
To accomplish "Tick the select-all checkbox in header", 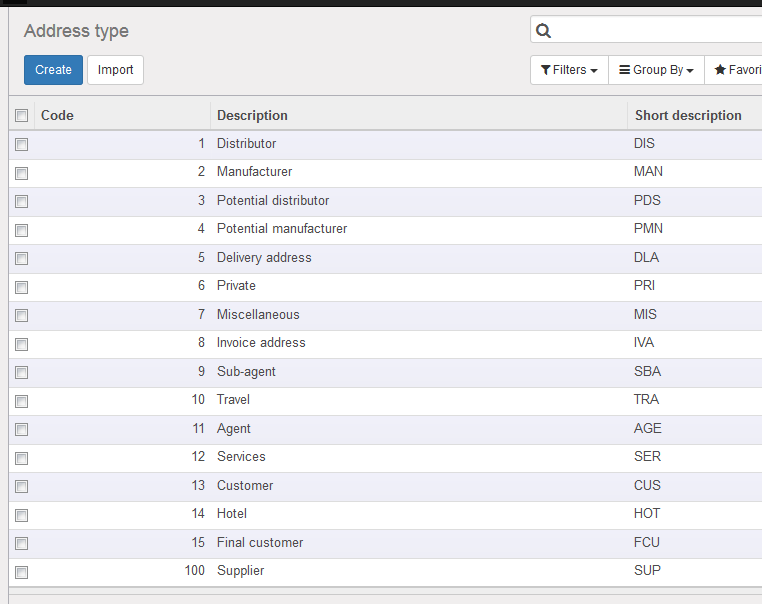I will (21, 116).
